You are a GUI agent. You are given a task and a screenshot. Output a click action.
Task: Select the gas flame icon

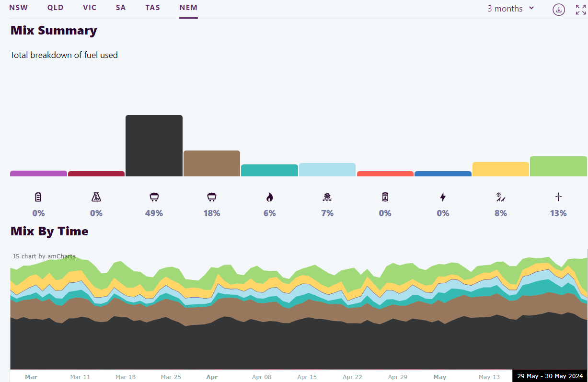[269, 197]
